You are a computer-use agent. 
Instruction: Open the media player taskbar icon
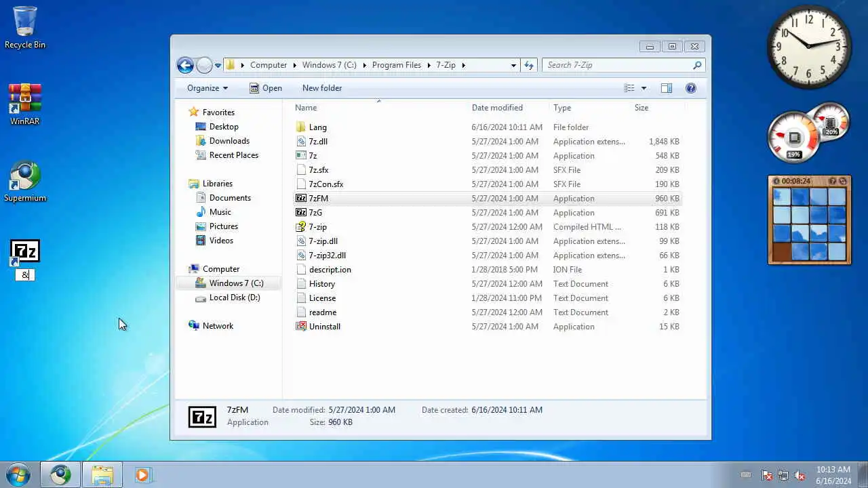click(142, 474)
